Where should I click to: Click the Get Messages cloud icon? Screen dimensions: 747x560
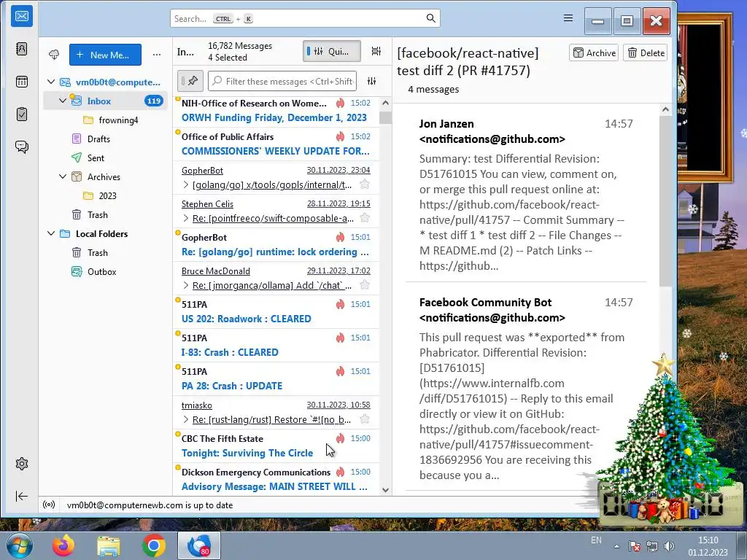[x=54, y=55]
